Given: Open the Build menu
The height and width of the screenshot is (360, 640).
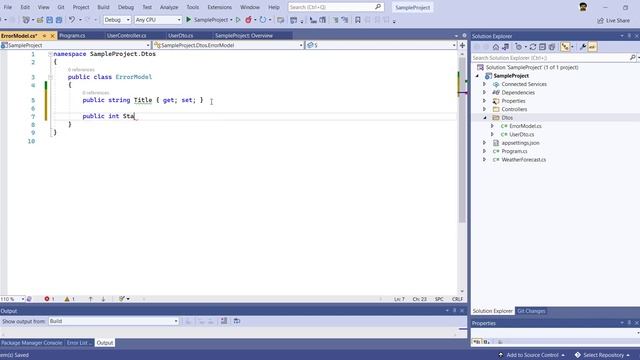Looking at the screenshot, I should [103, 7].
